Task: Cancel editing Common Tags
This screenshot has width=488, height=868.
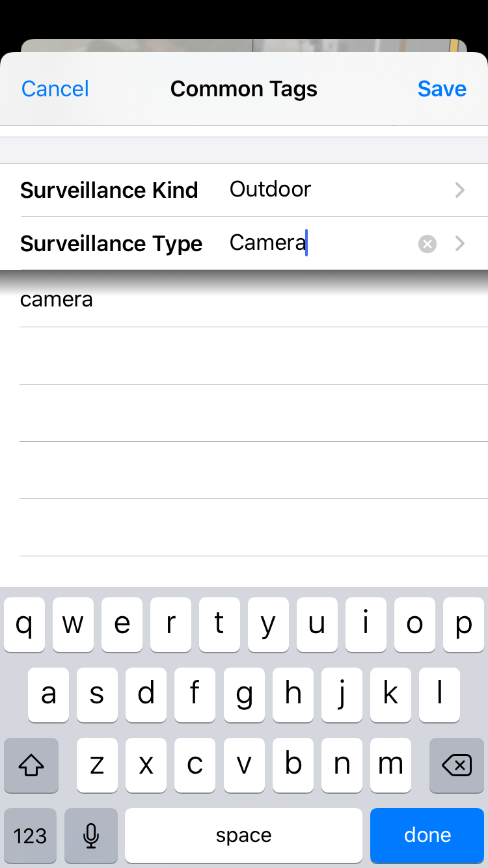Action: point(55,88)
